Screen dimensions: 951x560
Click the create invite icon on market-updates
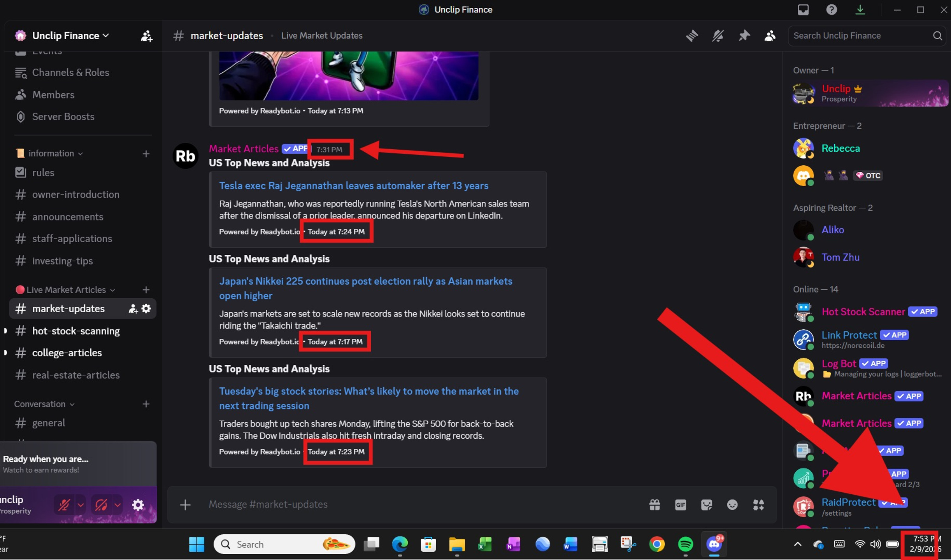(133, 309)
